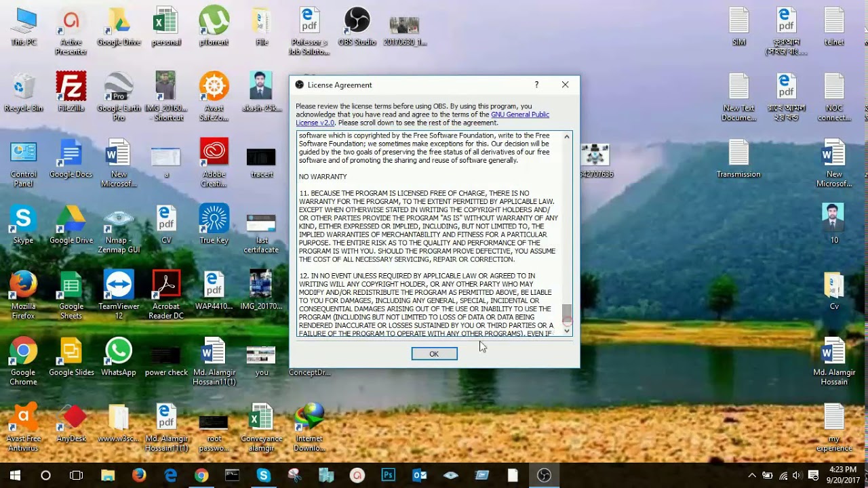The image size is (868, 488).
Task: Select the WhatsApp desktop icon
Action: coord(119,357)
